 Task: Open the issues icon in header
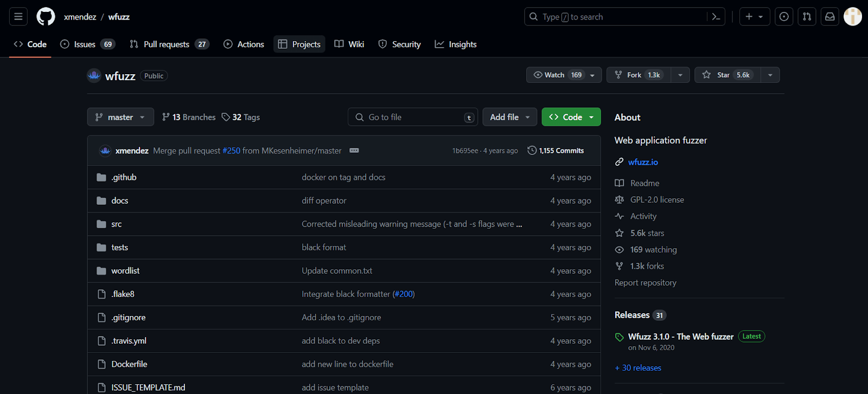(x=784, y=17)
